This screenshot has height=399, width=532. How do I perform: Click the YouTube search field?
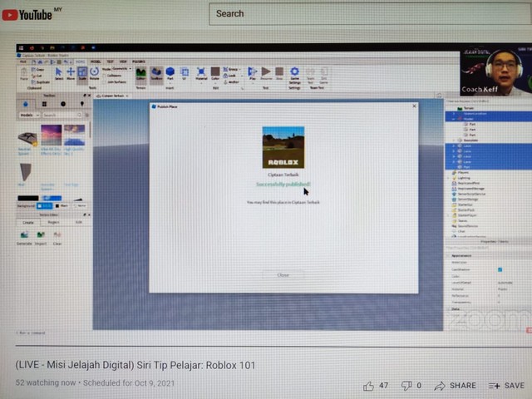pyautogui.click(x=332, y=13)
